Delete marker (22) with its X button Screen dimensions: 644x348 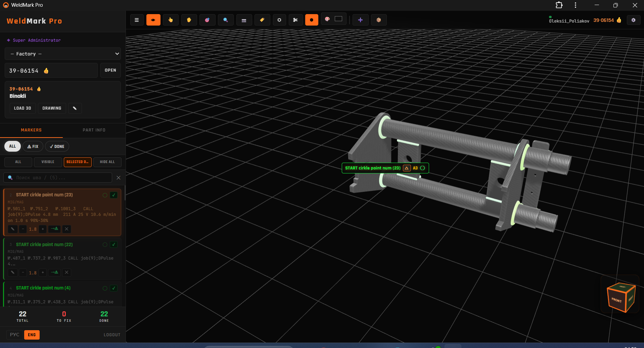pyautogui.click(x=66, y=272)
